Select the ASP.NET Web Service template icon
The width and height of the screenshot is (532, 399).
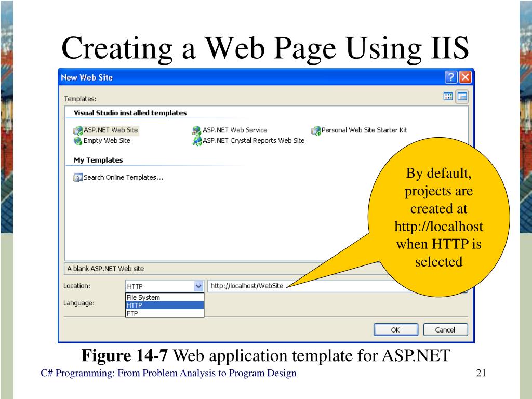tap(197, 130)
